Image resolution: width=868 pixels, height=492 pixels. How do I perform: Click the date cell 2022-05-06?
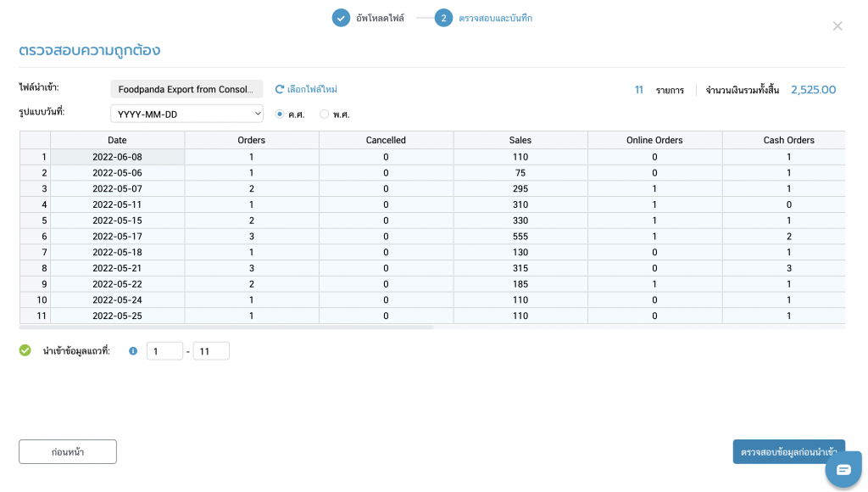[117, 173]
